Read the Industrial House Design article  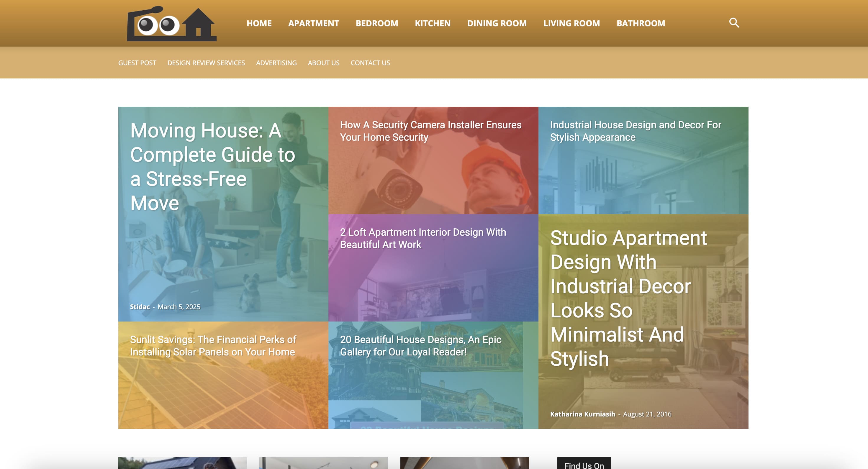coord(635,131)
